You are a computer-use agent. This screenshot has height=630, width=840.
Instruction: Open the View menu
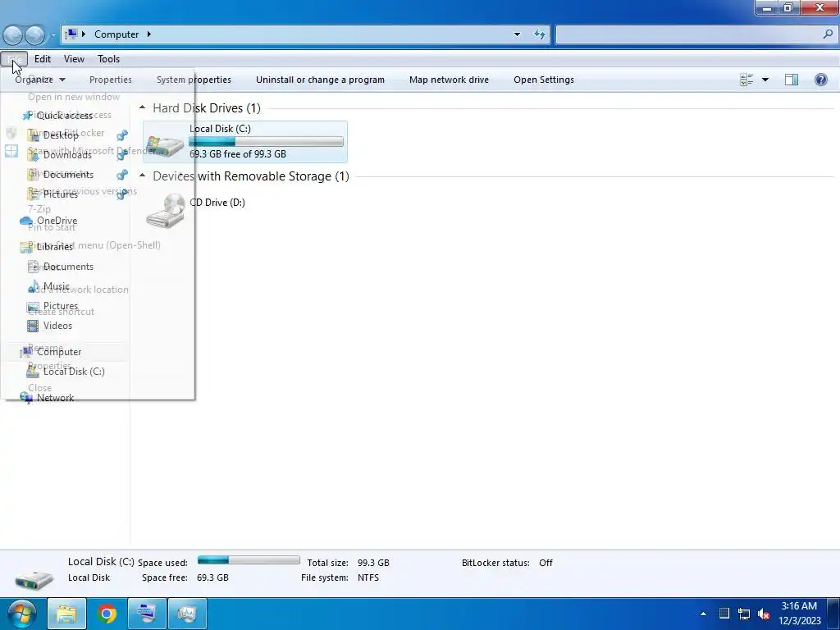pos(74,59)
